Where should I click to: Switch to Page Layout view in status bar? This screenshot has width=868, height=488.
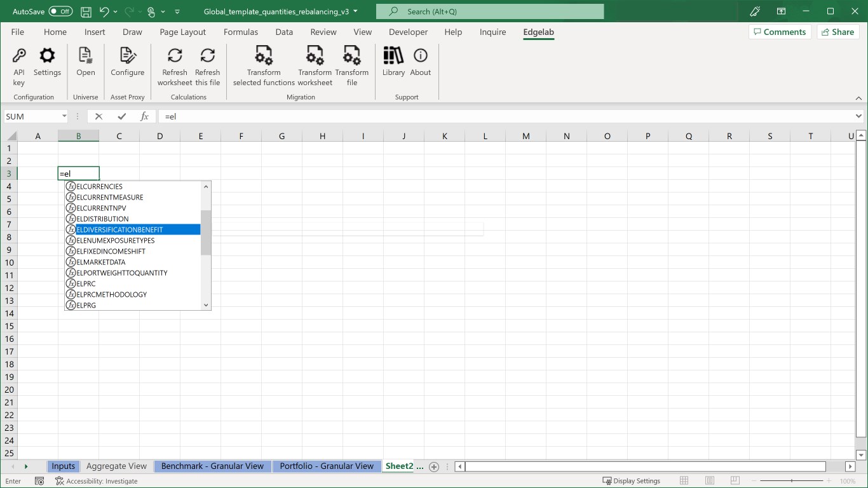pos(710,481)
